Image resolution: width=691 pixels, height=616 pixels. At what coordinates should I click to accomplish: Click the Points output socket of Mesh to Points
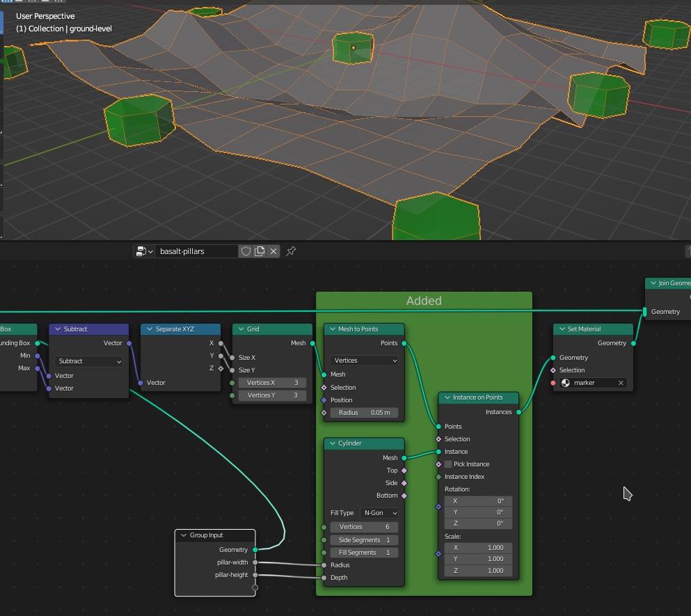tap(404, 343)
